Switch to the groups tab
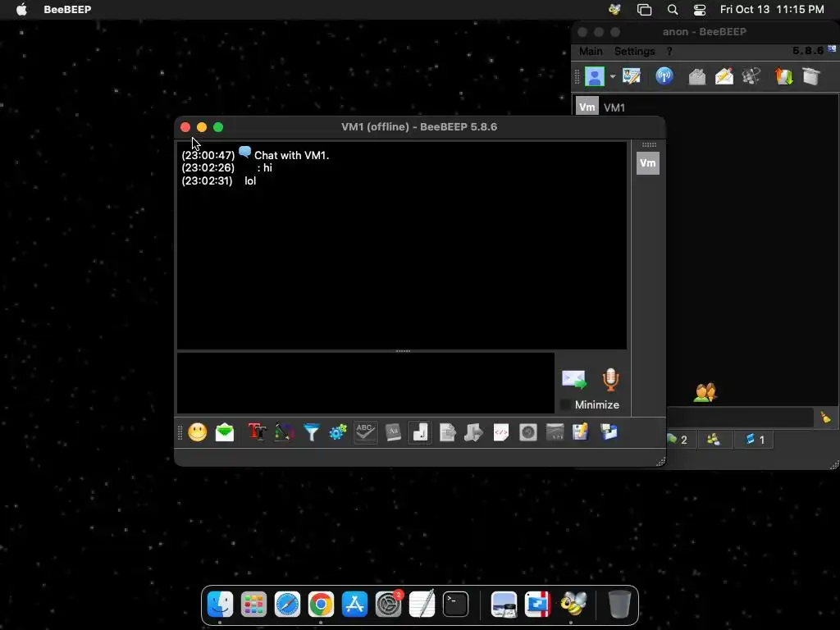 tap(714, 440)
